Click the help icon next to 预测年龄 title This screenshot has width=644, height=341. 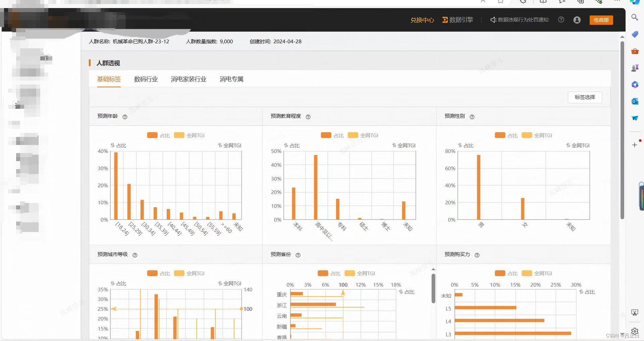(x=125, y=117)
